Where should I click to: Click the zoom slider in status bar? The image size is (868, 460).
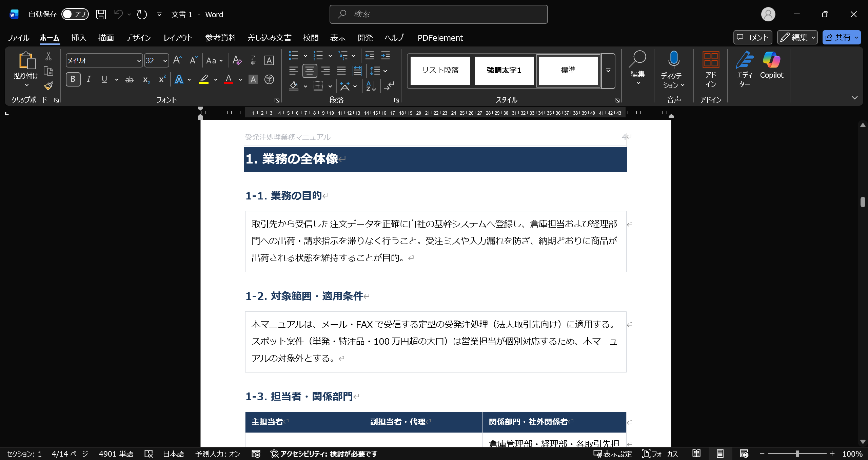[797, 454]
